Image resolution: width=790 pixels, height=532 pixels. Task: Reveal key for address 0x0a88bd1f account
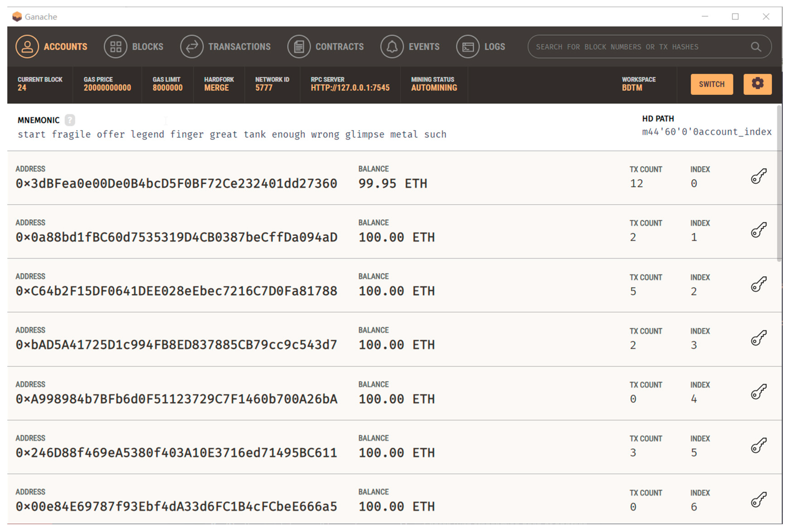(x=758, y=230)
